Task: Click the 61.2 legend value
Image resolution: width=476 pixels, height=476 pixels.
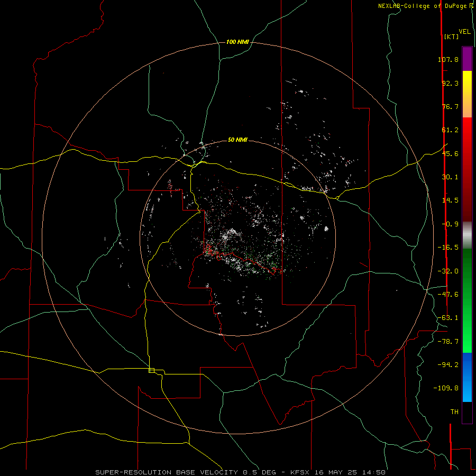Action: (x=450, y=130)
